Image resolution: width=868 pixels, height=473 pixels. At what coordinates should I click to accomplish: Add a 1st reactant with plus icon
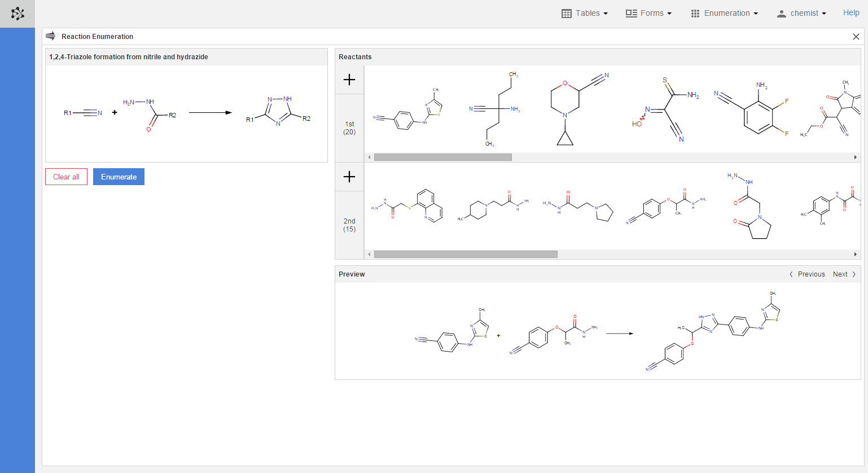(x=349, y=80)
